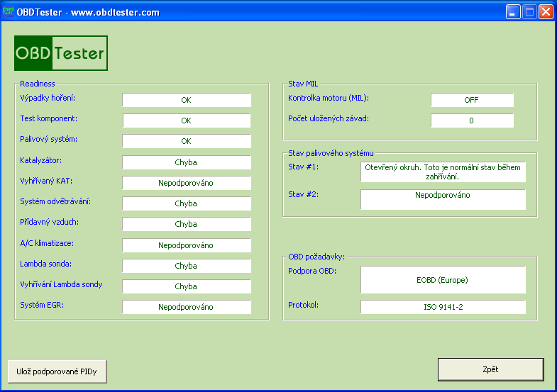Click the Počet uložených závad label
557x392 pixels.
tap(329, 118)
